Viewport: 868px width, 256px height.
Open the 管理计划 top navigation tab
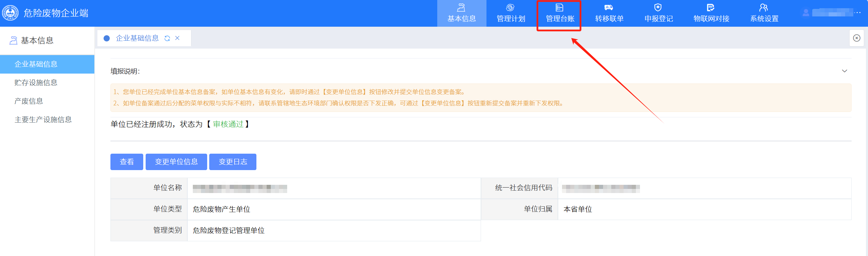pyautogui.click(x=511, y=13)
